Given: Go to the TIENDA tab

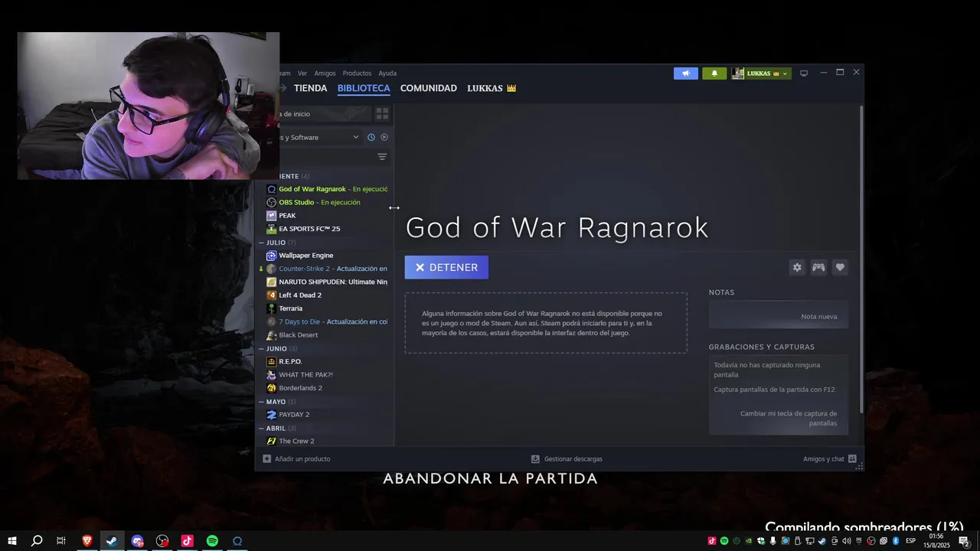Looking at the screenshot, I should 310,88.
